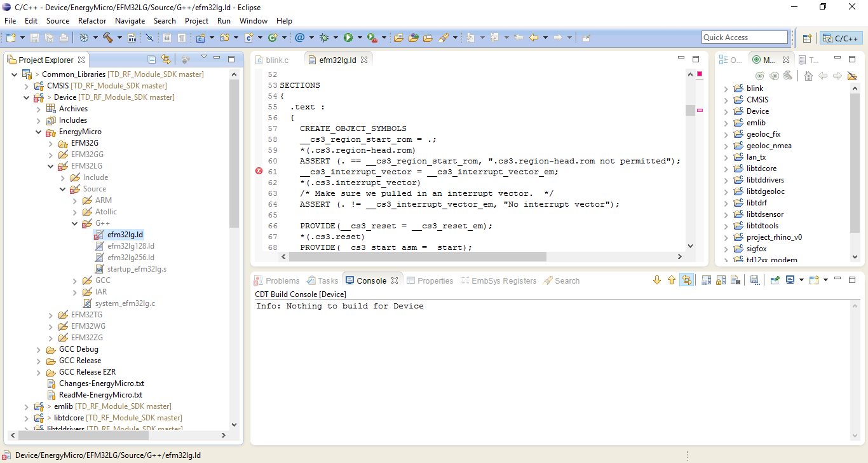Screen dimensions: 868x463
Task: Expand the EFM32GG folder
Action: [x=51, y=155]
